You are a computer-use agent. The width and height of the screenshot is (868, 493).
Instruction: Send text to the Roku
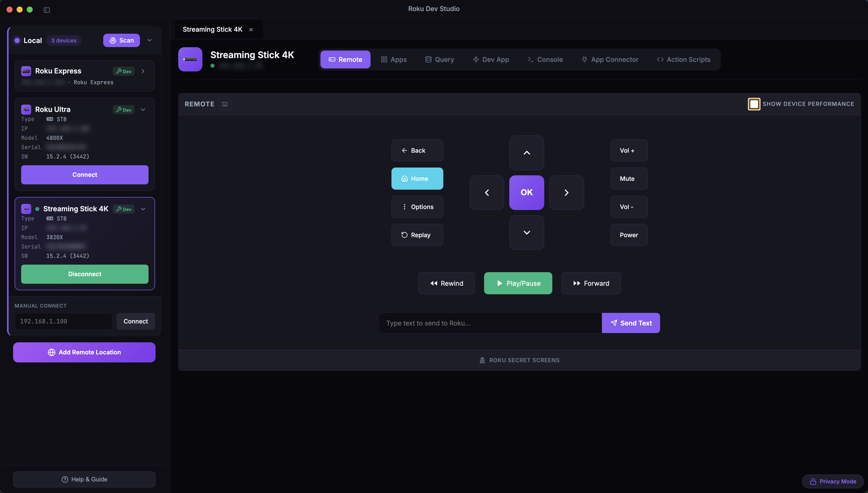[x=631, y=323]
